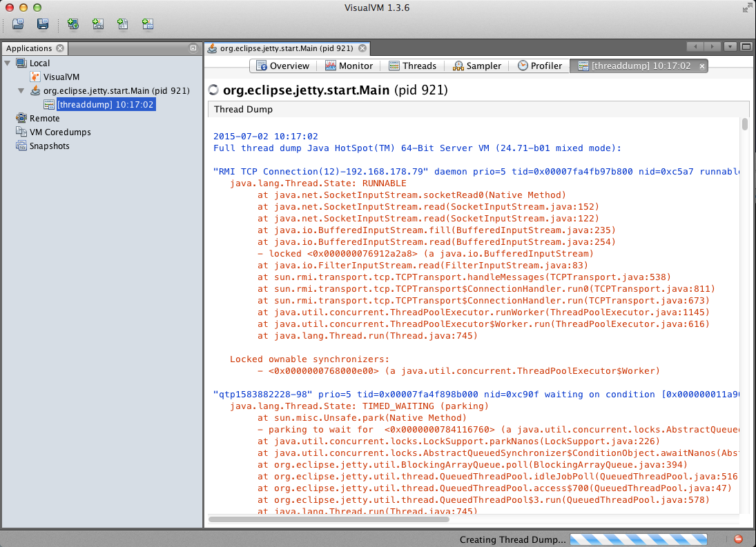Cancel the Creating Thread Dump task
The width and height of the screenshot is (756, 547).
click(x=738, y=539)
